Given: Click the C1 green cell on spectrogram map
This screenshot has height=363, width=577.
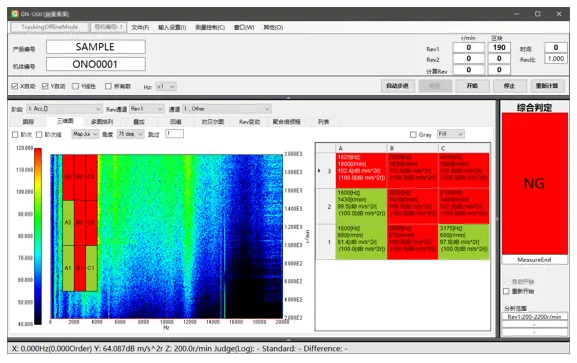Looking at the screenshot, I should [91, 268].
